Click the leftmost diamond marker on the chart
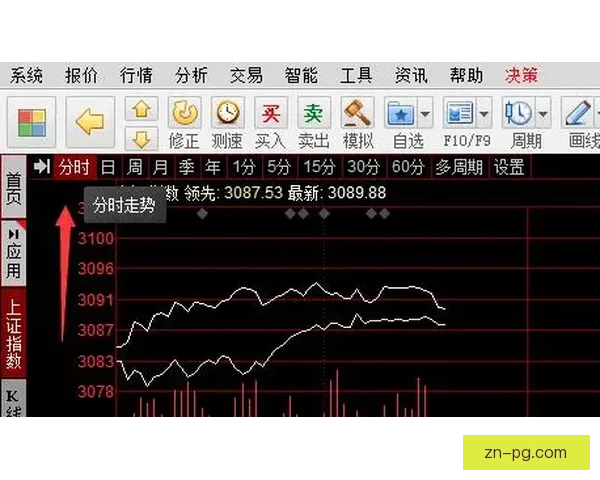600x480 pixels. 202,214
